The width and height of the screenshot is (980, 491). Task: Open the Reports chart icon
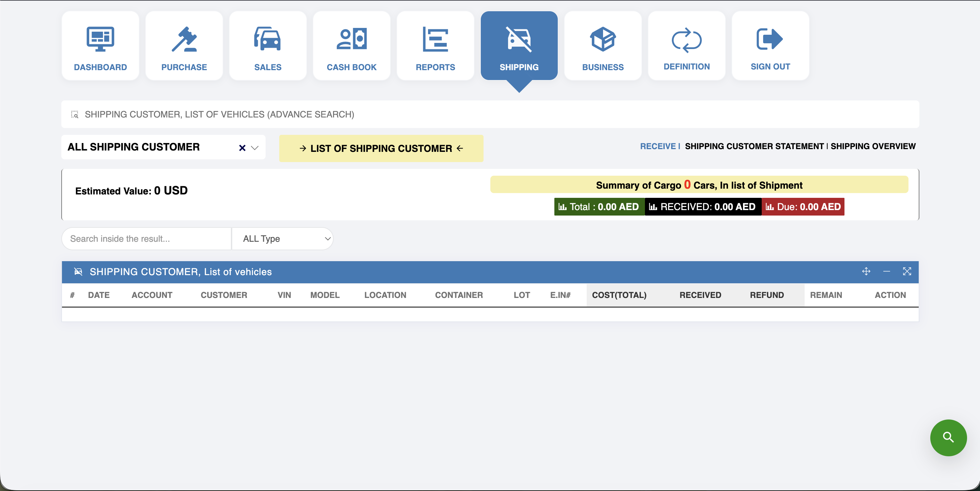click(x=435, y=39)
